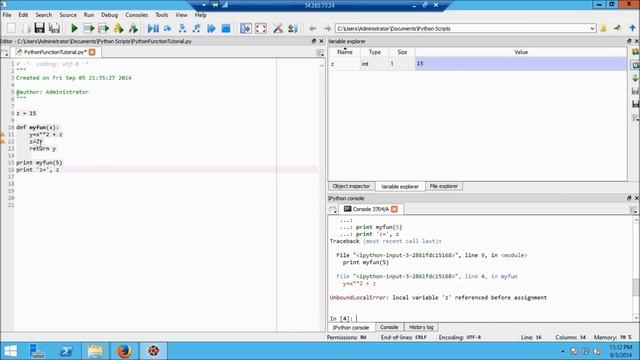Run the current cell
The image size is (640, 360).
click(x=89, y=28)
